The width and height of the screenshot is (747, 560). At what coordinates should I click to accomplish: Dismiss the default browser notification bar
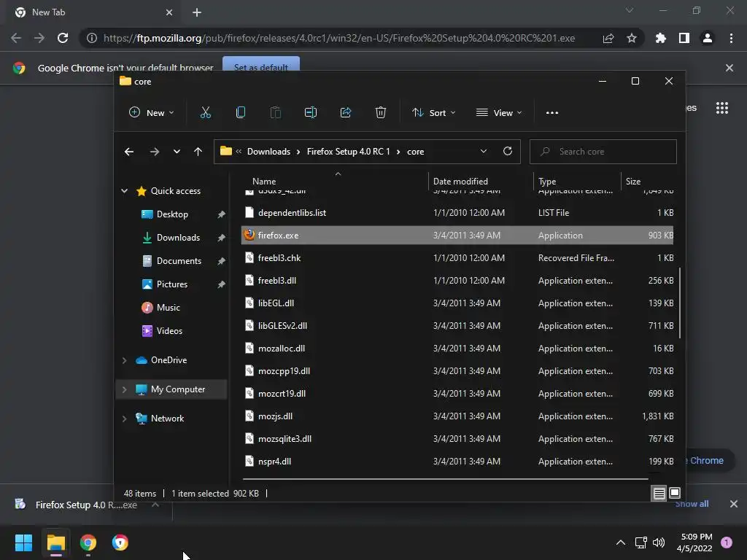click(x=729, y=68)
